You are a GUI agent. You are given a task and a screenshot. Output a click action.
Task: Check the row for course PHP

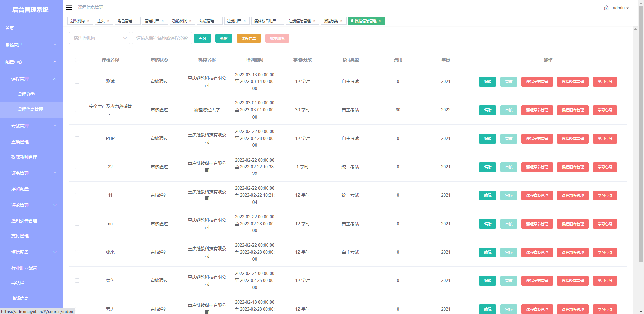pyautogui.click(x=77, y=139)
